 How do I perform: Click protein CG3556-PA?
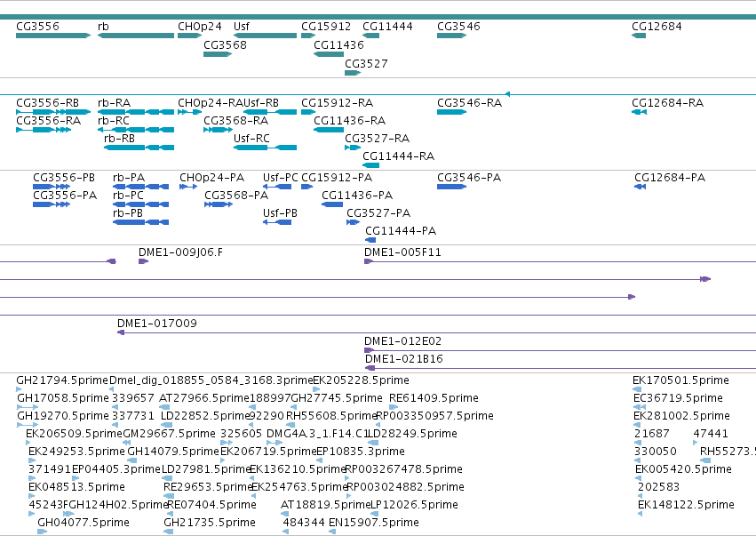coord(52,204)
